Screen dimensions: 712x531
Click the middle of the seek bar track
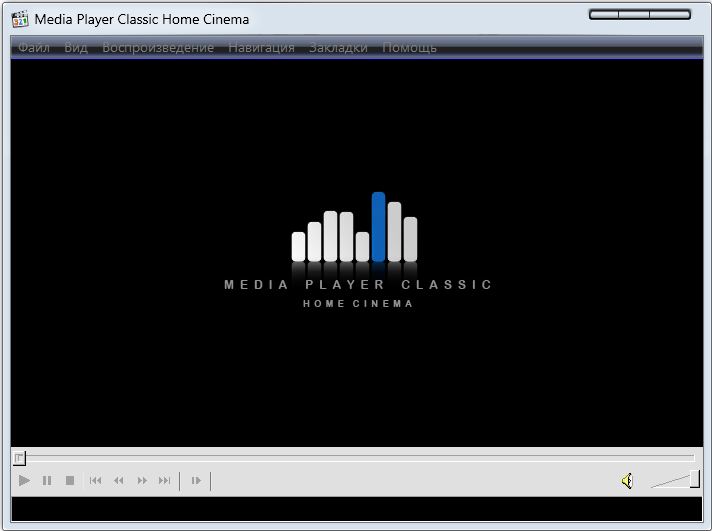pos(356,457)
